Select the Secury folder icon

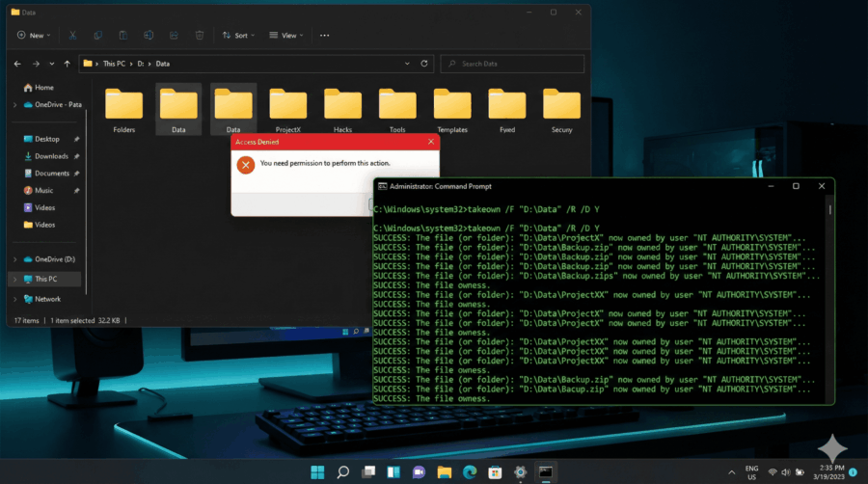(562, 104)
